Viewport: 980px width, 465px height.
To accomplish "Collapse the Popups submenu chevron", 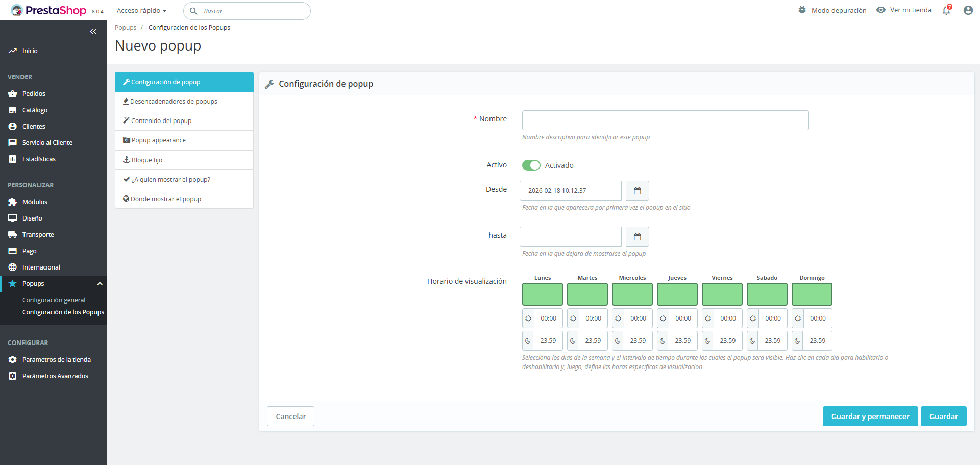I will [x=100, y=284].
